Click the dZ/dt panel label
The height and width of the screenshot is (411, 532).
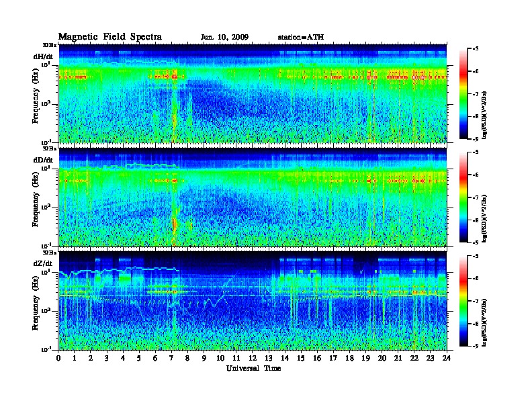pyautogui.click(x=43, y=263)
